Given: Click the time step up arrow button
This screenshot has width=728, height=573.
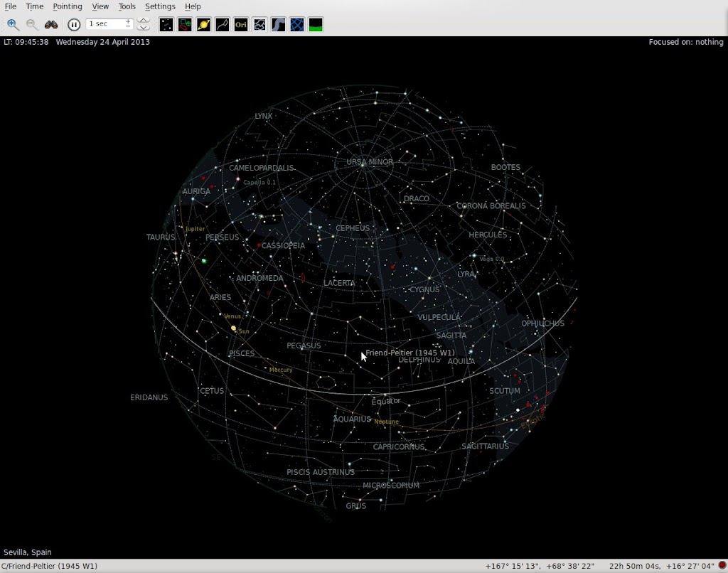Looking at the screenshot, I should pos(144,20).
